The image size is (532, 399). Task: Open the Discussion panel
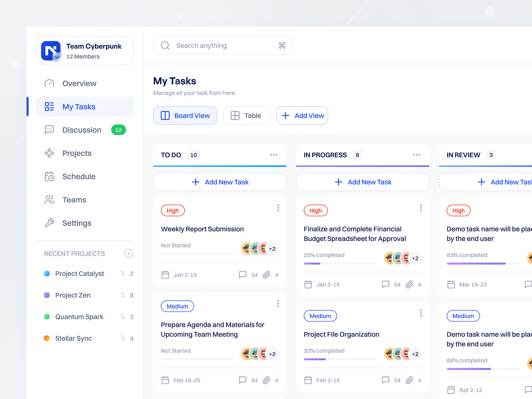pyautogui.click(x=49, y=130)
